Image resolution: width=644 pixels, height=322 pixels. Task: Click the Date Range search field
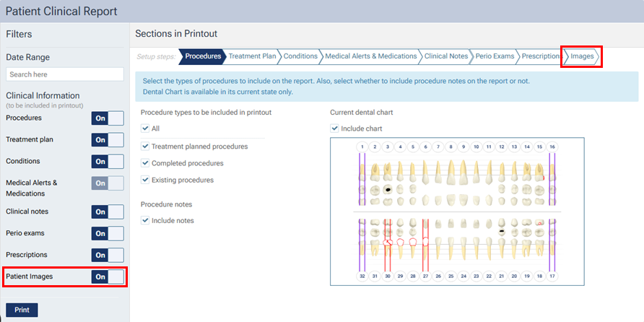point(65,74)
